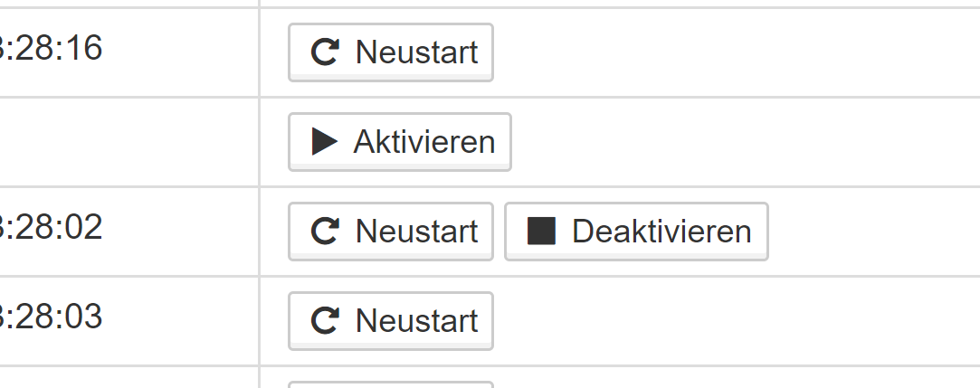Click the word Deaktivieren in the 8:28:02 row
Viewport: 980px width, 388px height.
pos(661,232)
